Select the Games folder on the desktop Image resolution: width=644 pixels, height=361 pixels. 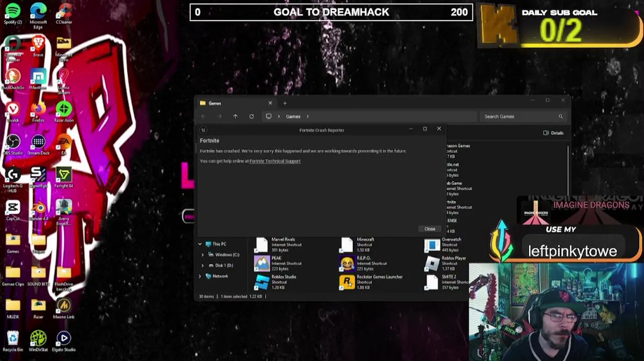point(13,243)
